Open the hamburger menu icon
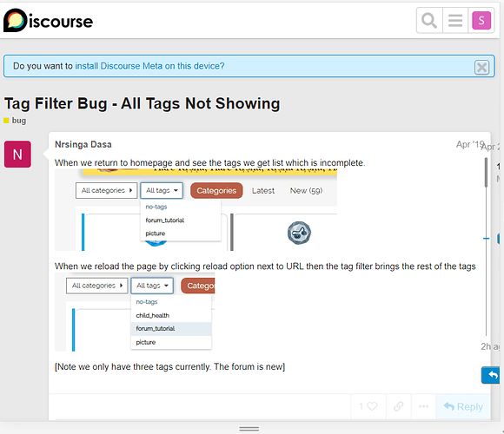The image size is (504, 434). click(x=455, y=21)
